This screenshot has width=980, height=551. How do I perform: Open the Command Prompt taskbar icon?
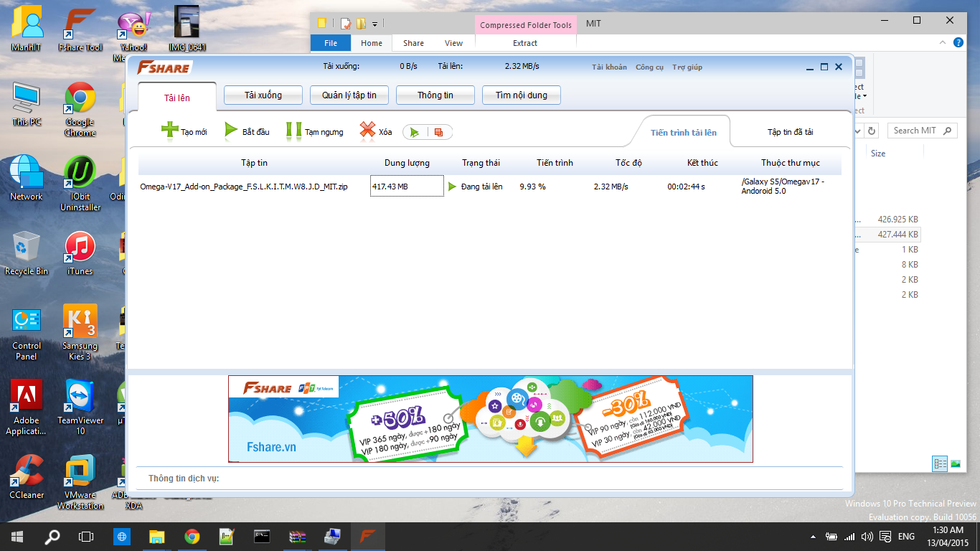pos(263,537)
